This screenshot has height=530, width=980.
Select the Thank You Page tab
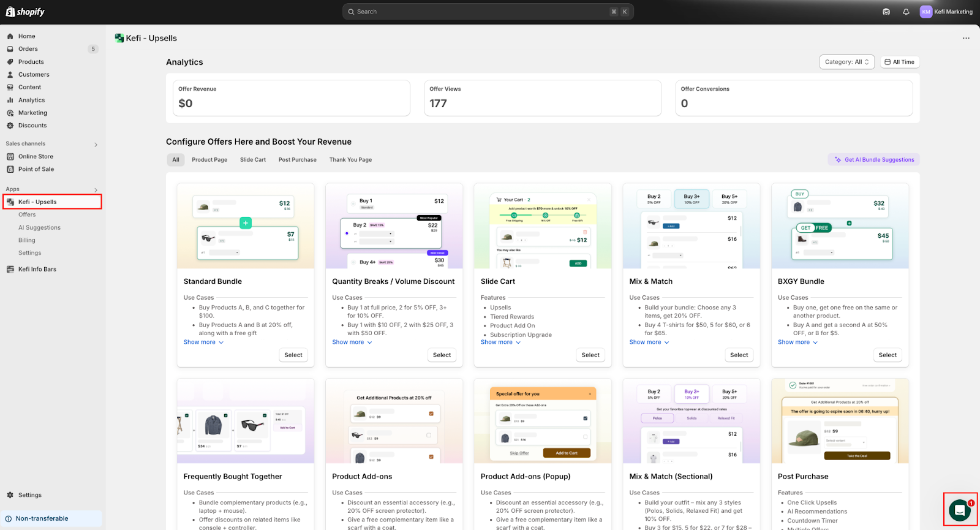tap(350, 160)
